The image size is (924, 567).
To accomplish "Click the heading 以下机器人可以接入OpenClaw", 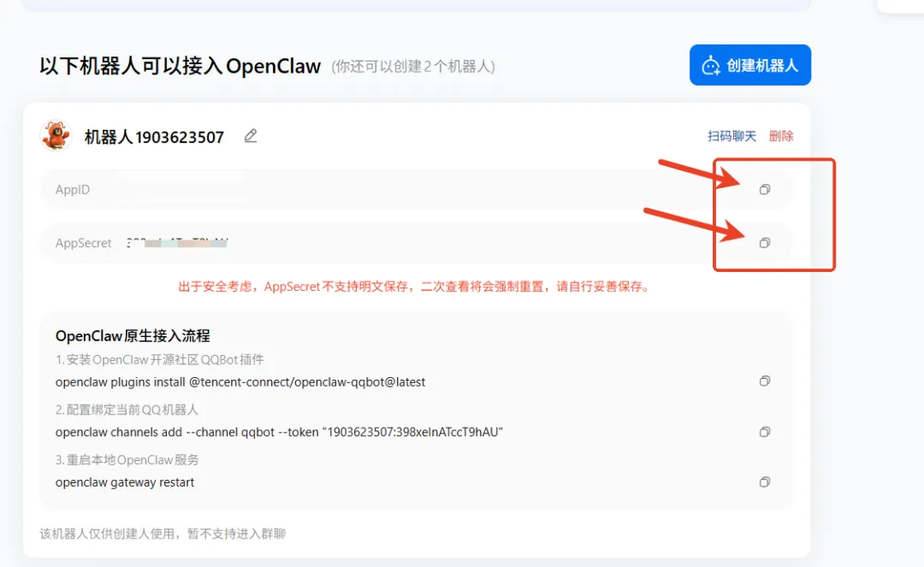I will click(181, 66).
